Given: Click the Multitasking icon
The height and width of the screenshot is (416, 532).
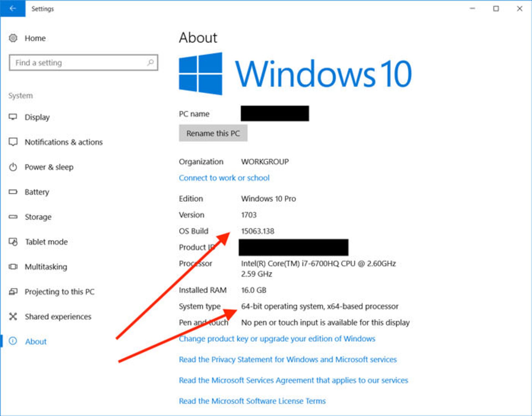Looking at the screenshot, I should (13, 267).
